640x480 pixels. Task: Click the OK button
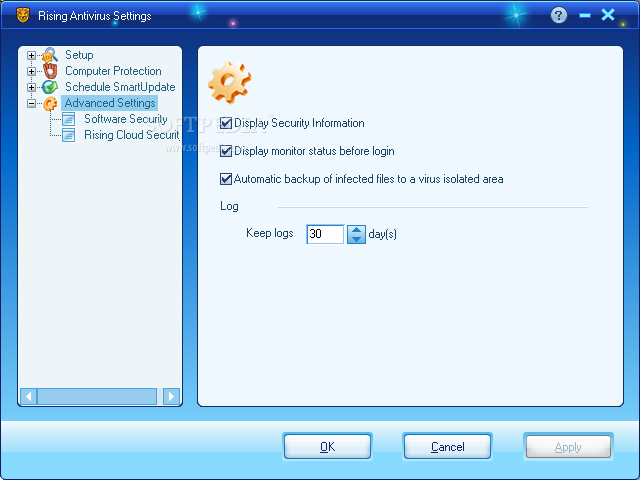click(x=327, y=447)
